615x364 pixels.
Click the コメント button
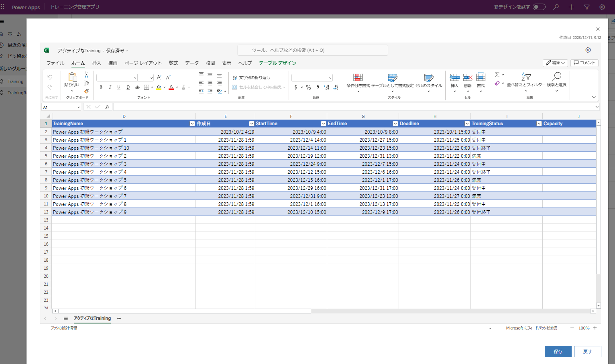[584, 63]
